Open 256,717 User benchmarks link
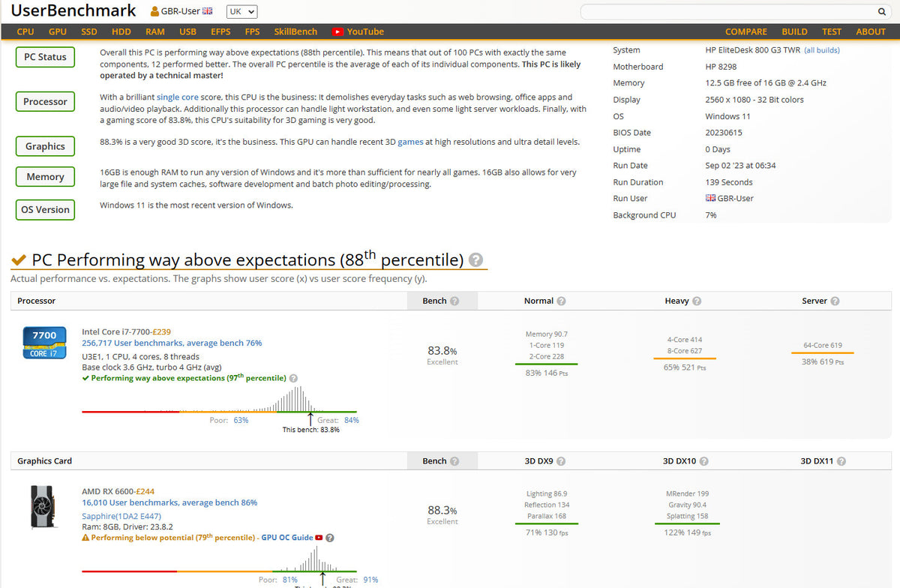The image size is (900, 588). [172, 343]
